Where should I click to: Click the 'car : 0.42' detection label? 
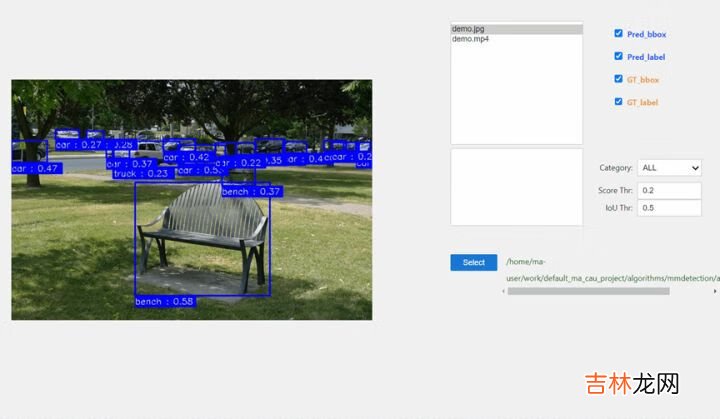[187, 157]
